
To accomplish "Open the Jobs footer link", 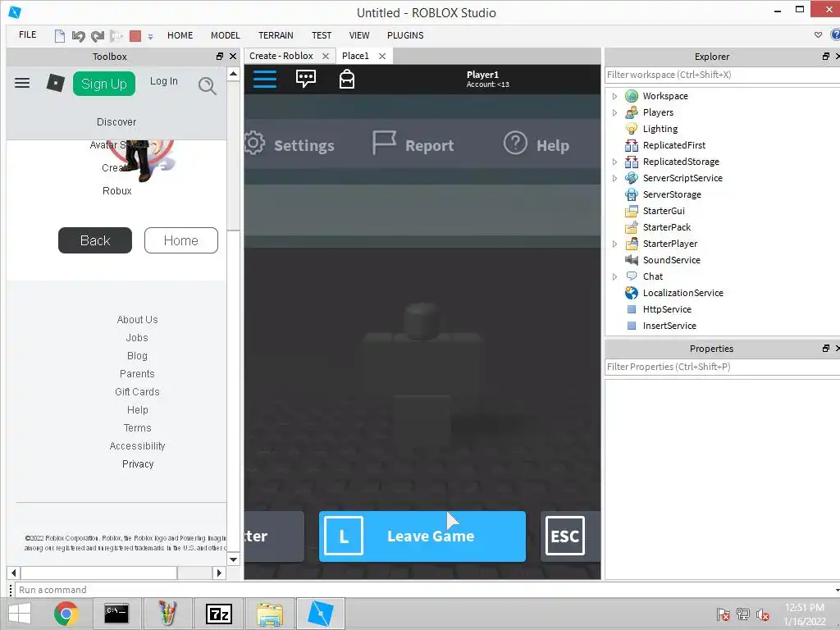I will pos(137,338).
